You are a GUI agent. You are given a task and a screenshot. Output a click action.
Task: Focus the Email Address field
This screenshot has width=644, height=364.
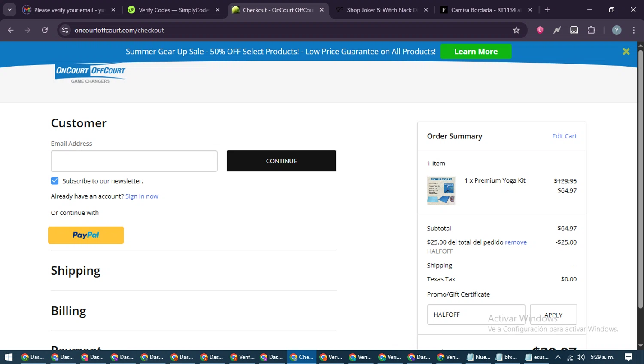(134, 161)
